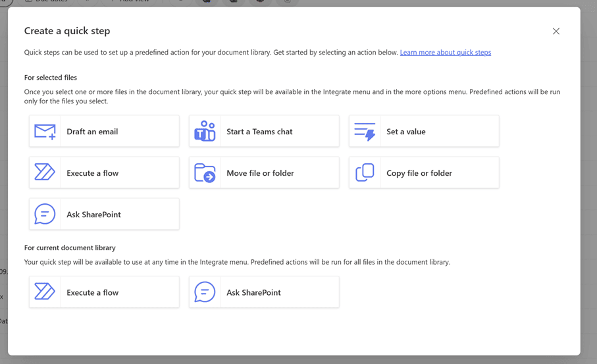Close the Create a quick step dialog
This screenshot has height=364, width=597.
(x=556, y=31)
